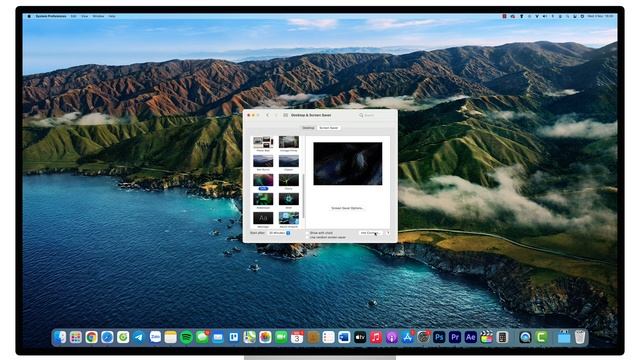Screen dimensions: 640x360
Task: Open the Help menu
Action: 112,16
